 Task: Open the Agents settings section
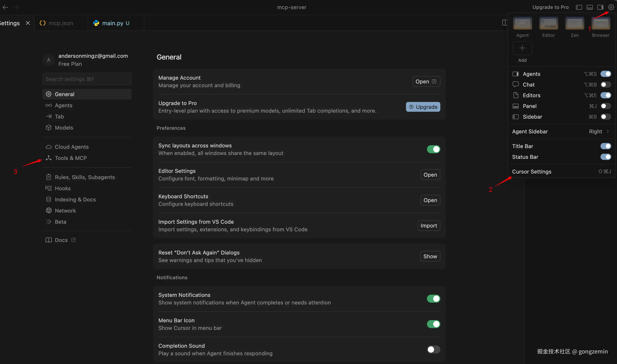[x=87, y=105]
